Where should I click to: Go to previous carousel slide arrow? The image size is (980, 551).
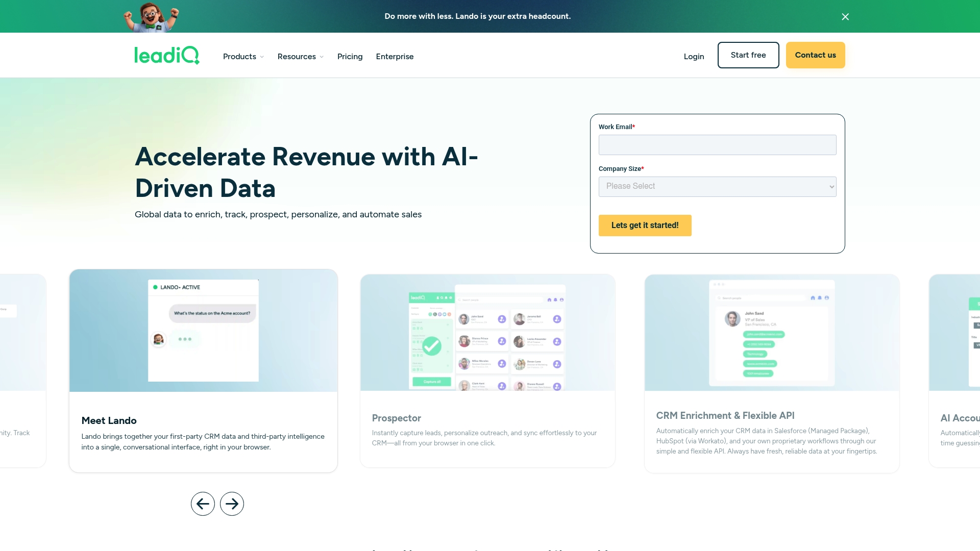click(203, 504)
